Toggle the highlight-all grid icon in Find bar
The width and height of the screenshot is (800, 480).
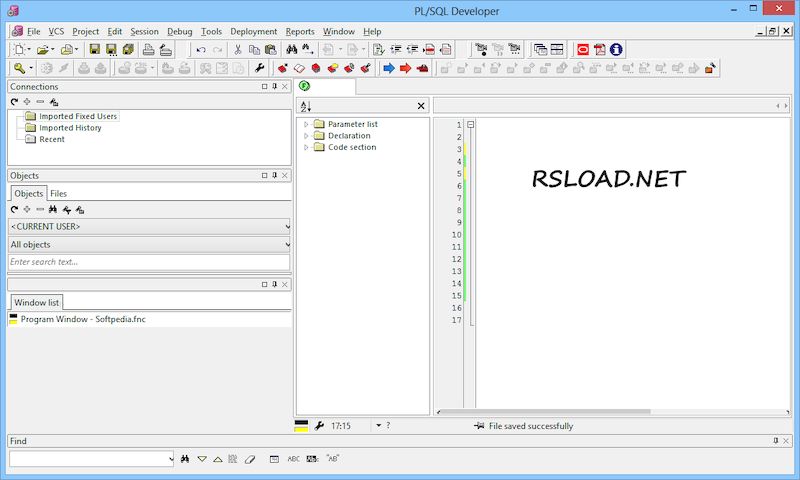[x=233, y=459]
